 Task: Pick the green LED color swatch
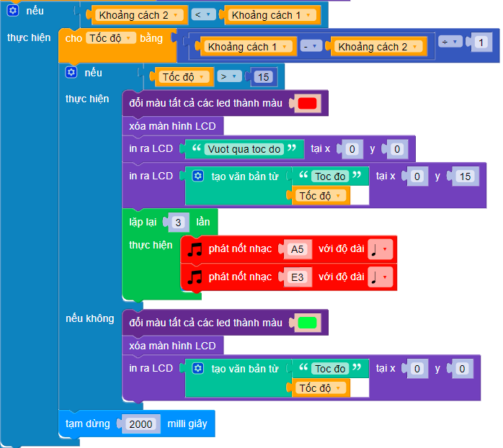pos(307,323)
